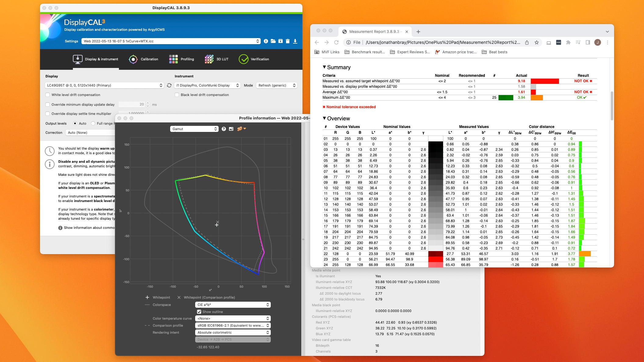Uncheck the Show outline checkbox
The height and width of the screenshot is (362, 644).
click(x=199, y=312)
